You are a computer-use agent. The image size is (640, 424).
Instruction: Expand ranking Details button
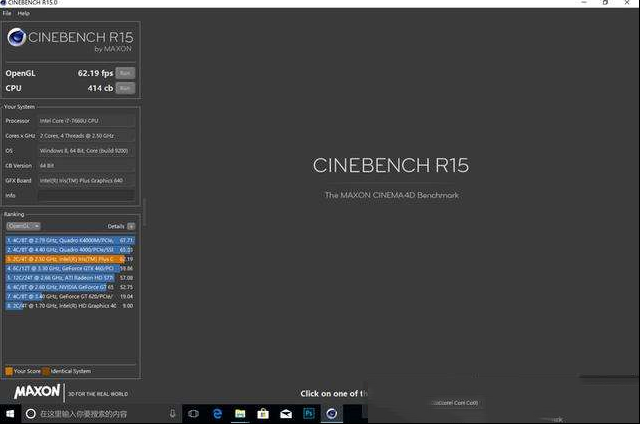coord(131,226)
